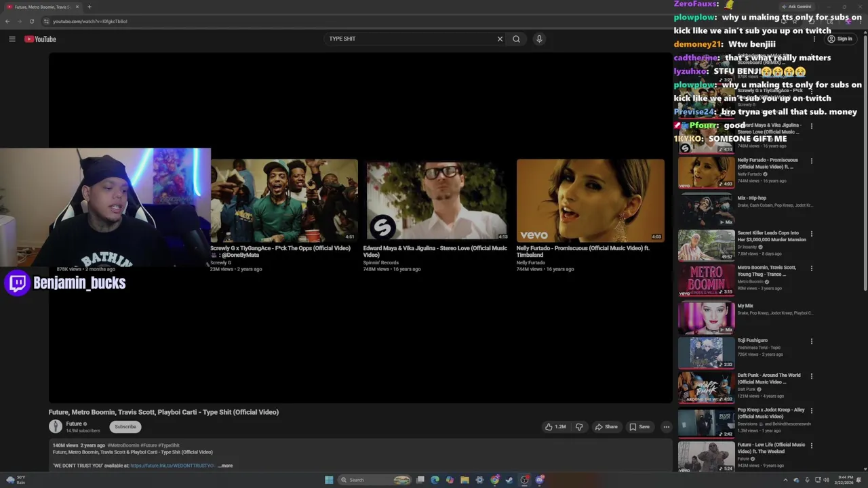Screen dimensions: 868x488
Task: Open a new browser tab
Action: point(89,7)
